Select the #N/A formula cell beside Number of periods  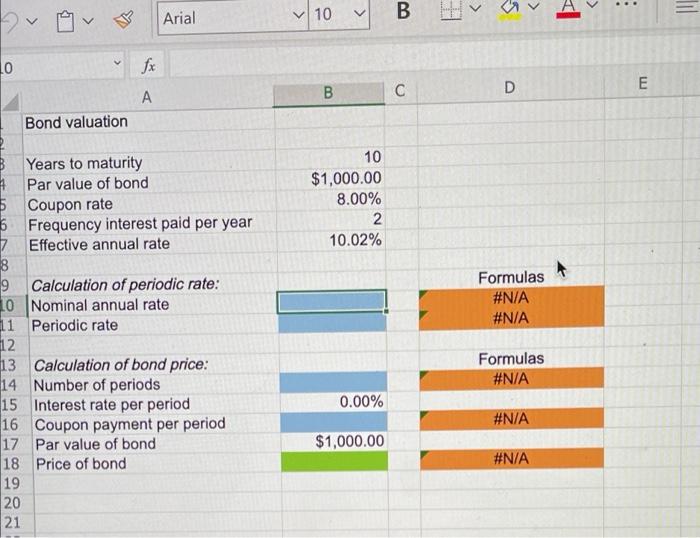pos(512,379)
